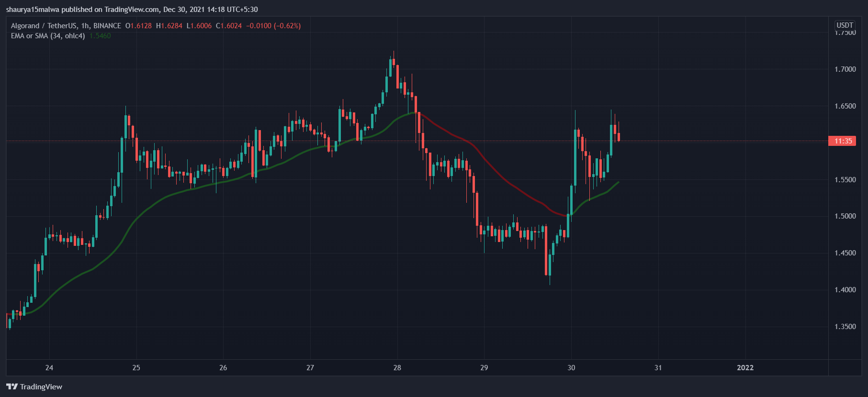Click the closing price value C1.6024
The height and width of the screenshot is (397, 868).
[x=229, y=26]
